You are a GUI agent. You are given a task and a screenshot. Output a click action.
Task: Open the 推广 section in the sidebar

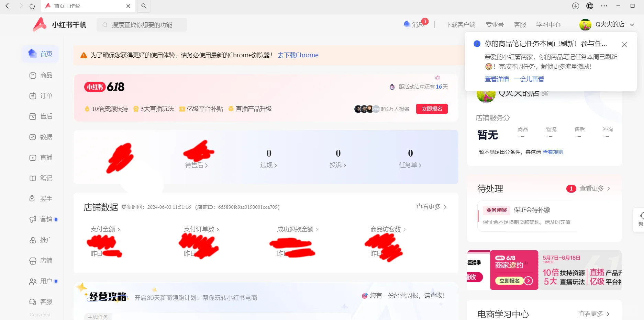(x=46, y=240)
